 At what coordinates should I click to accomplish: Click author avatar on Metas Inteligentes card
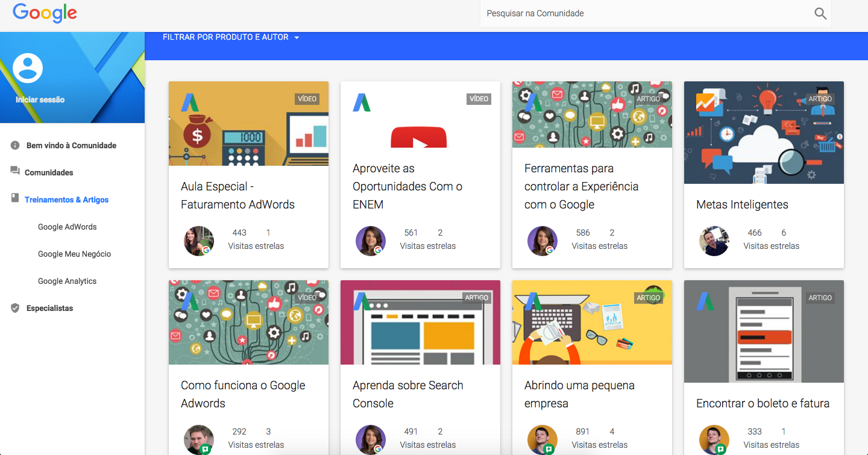[714, 241]
